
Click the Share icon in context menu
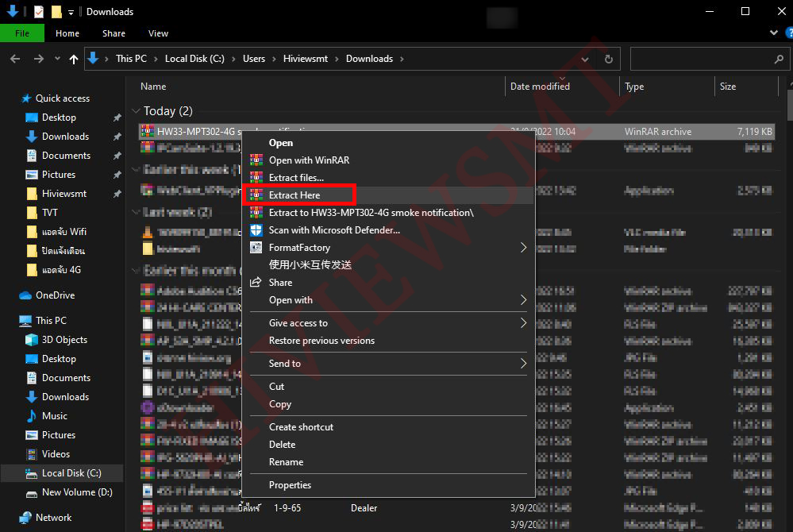[x=256, y=282]
